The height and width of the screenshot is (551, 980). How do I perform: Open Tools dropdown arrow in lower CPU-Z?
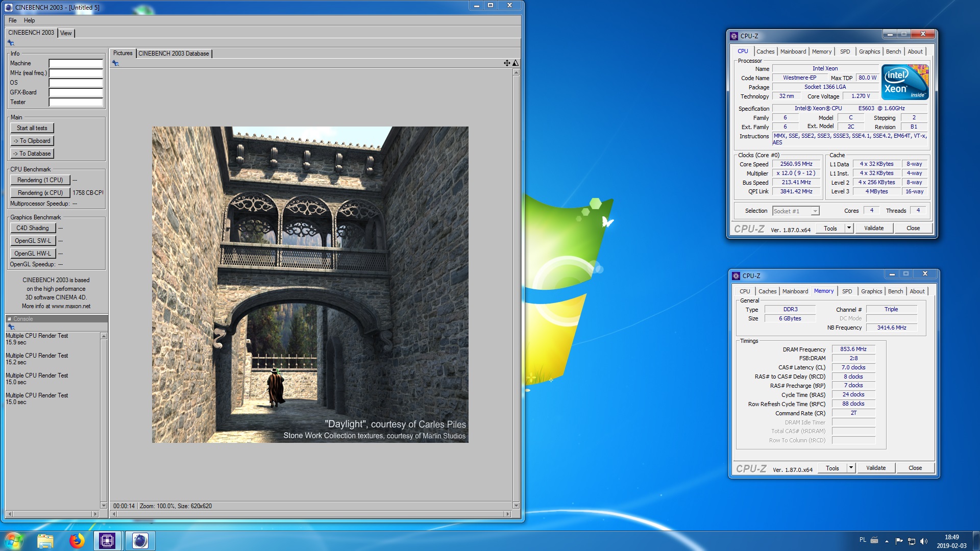point(851,468)
